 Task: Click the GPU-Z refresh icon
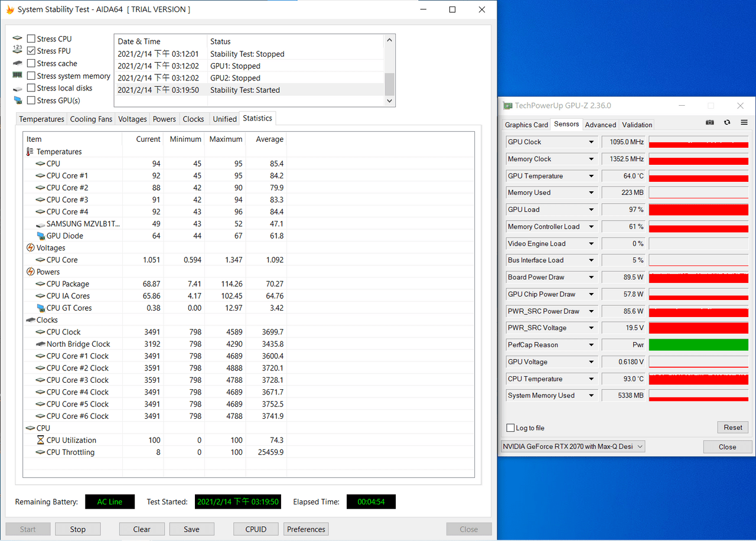click(x=727, y=122)
